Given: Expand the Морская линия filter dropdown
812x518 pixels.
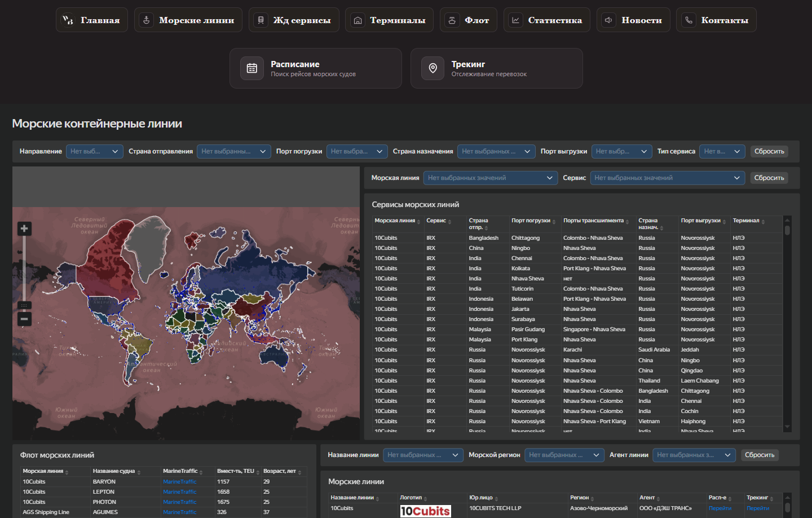Looking at the screenshot, I should point(491,178).
